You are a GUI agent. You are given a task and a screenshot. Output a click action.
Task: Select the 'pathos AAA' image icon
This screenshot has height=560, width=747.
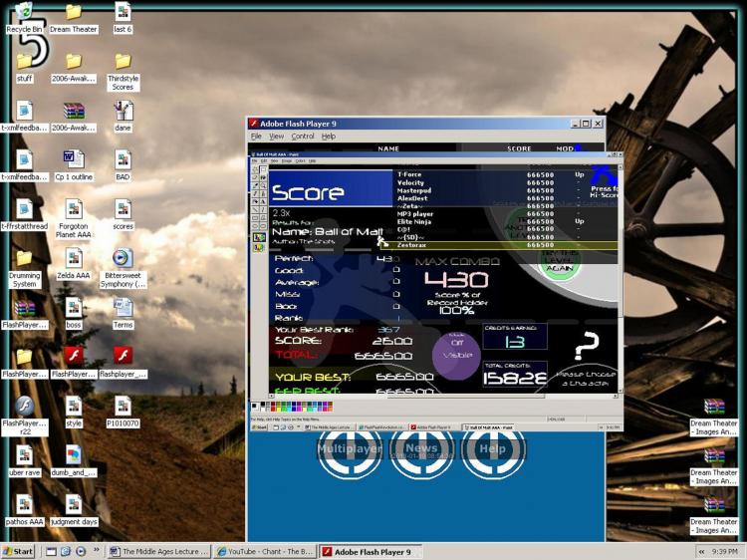24,510
